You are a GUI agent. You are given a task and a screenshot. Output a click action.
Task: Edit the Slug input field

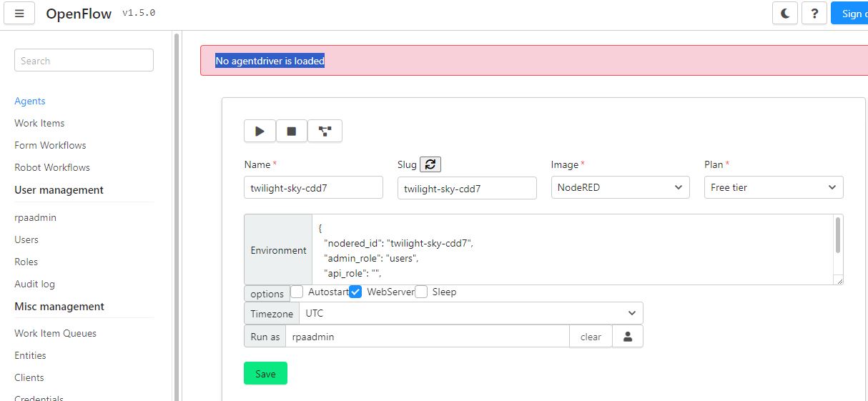coord(467,188)
